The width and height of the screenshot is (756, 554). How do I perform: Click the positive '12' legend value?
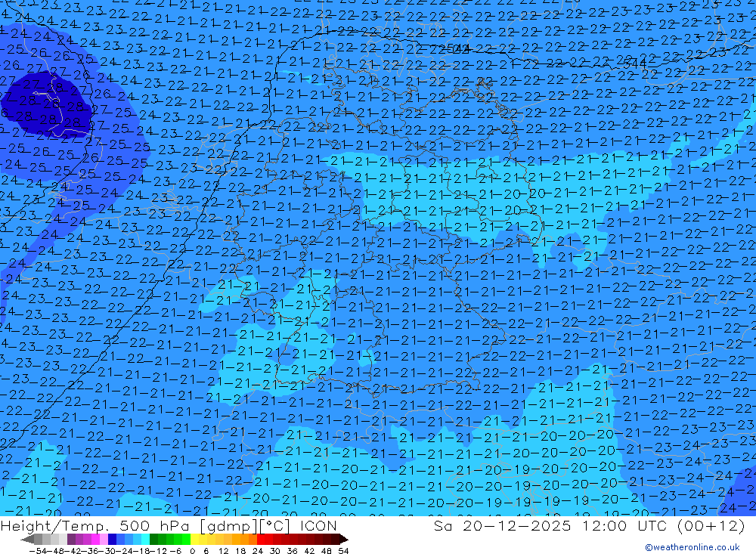(224, 551)
